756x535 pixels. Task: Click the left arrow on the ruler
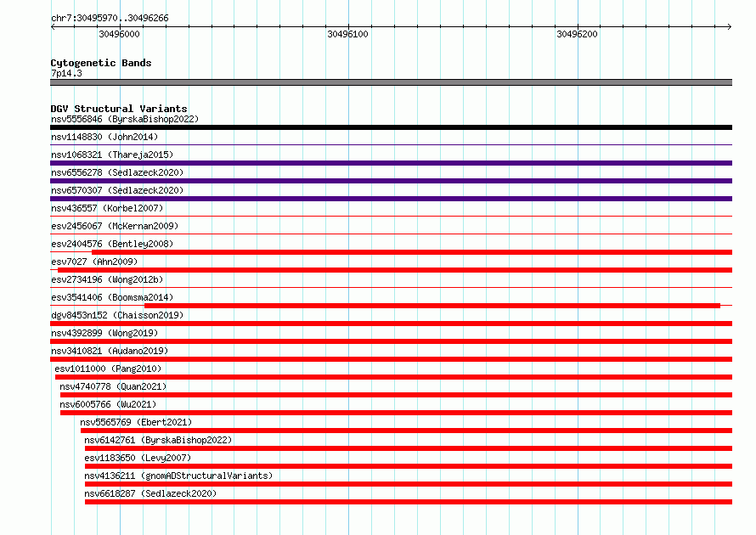click(53, 26)
